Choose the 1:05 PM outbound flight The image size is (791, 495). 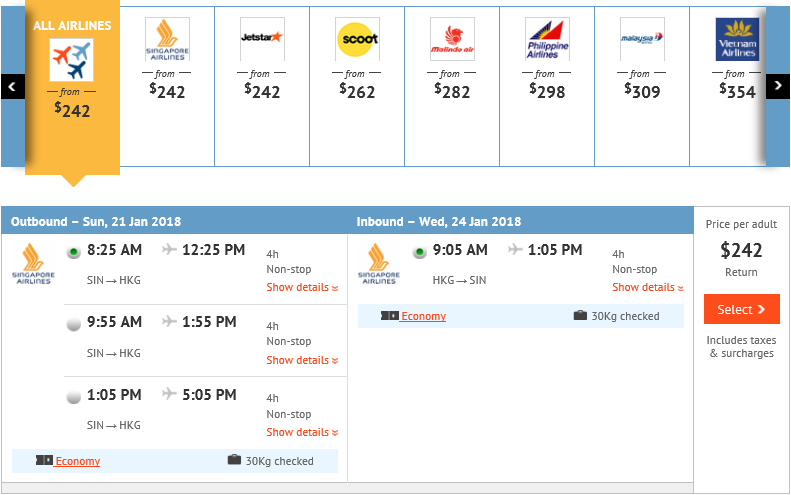tap(74, 397)
